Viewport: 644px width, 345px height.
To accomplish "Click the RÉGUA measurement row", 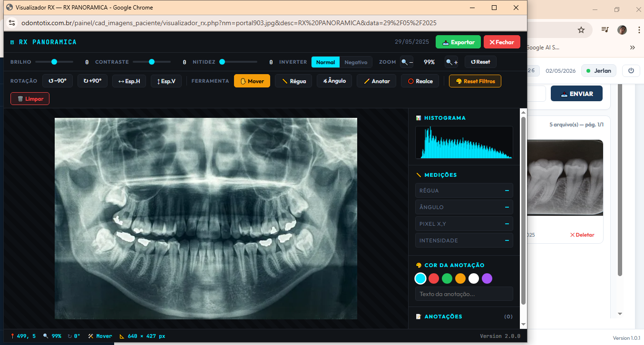I will coord(464,191).
